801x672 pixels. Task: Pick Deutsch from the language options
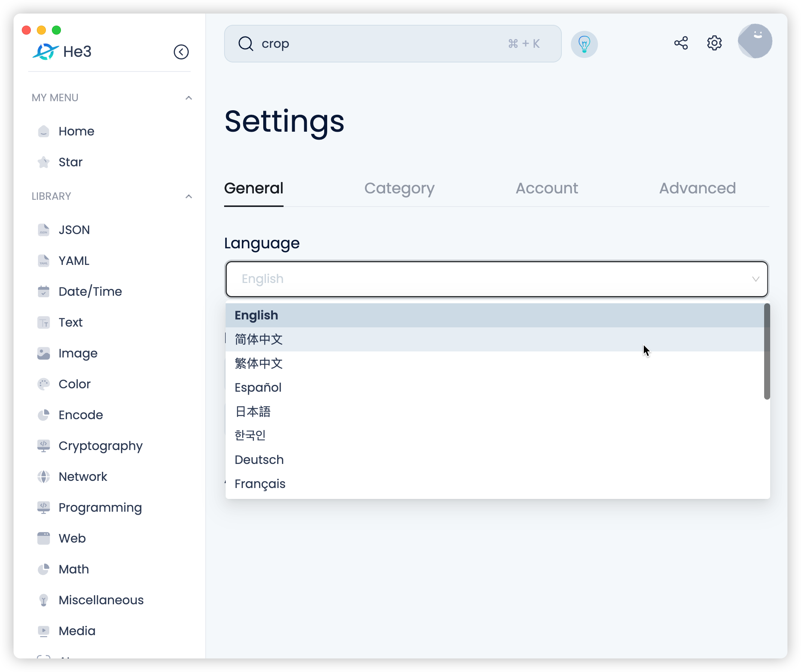coord(259,459)
